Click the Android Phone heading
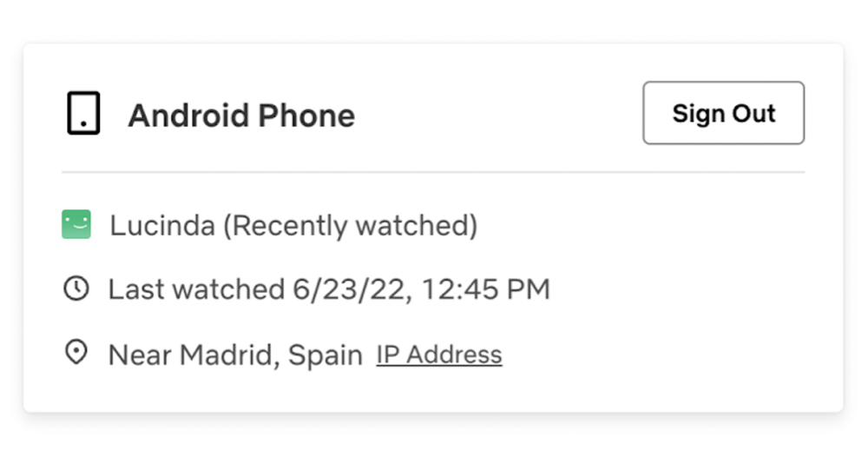The height and width of the screenshot is (457, 868). tap(241, 116)
